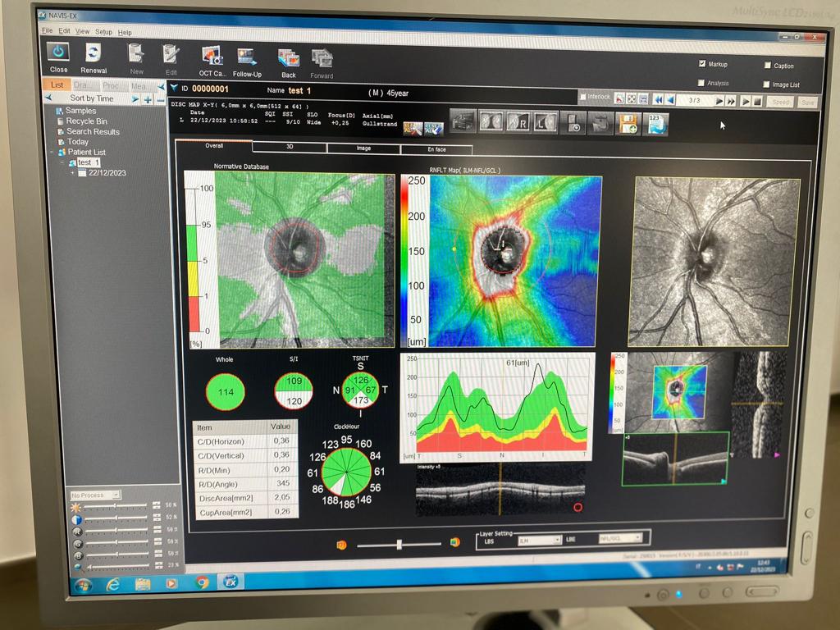Open the View menu
Viewport: 840px width, 630px height.
click(x=82, y=32)
